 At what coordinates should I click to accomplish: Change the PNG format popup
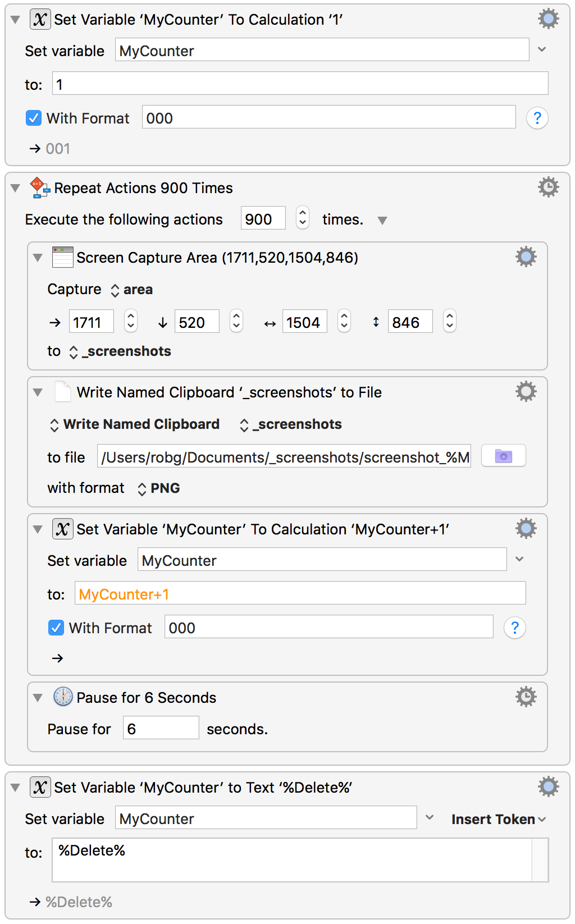coord(159,488)
